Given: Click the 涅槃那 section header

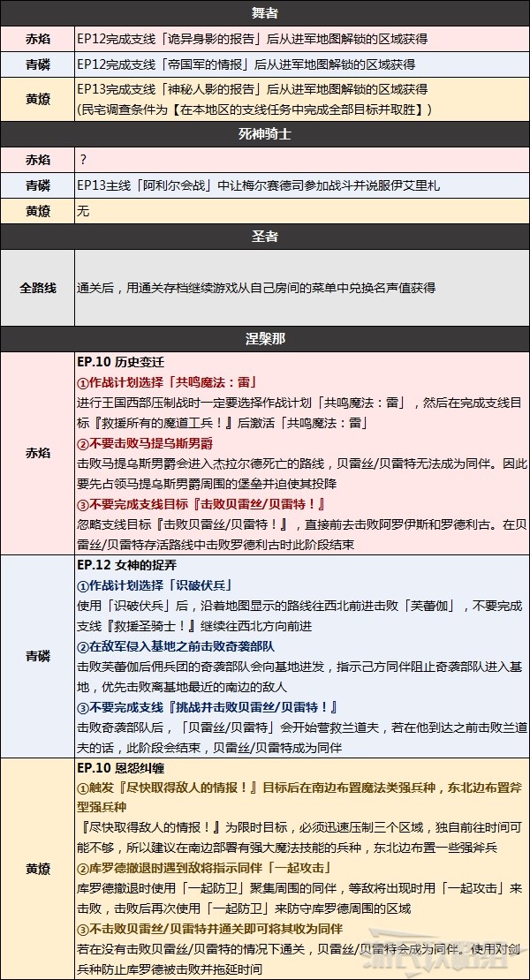Looking at the screenshot, I should coord(265,338).
